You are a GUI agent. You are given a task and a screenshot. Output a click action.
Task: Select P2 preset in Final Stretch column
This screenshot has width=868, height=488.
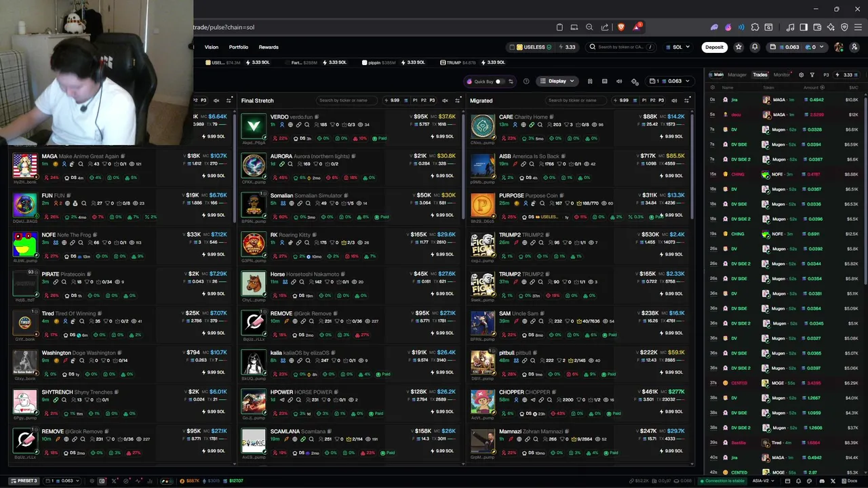(424, 100)
